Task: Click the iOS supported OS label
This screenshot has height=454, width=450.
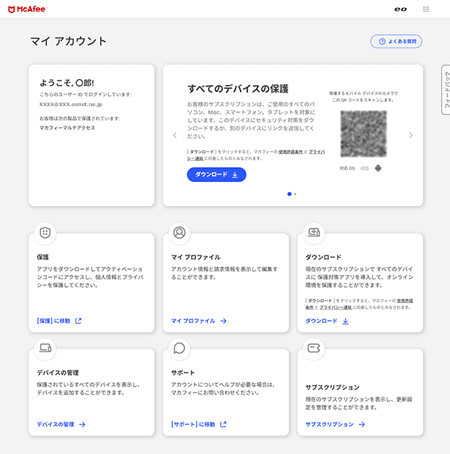Action: point(364,168)
